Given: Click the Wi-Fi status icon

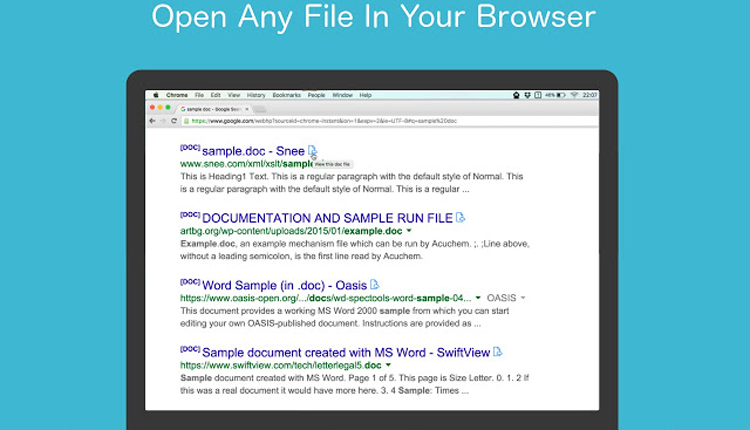Looking at the screenshot, I should coord(574,95).
